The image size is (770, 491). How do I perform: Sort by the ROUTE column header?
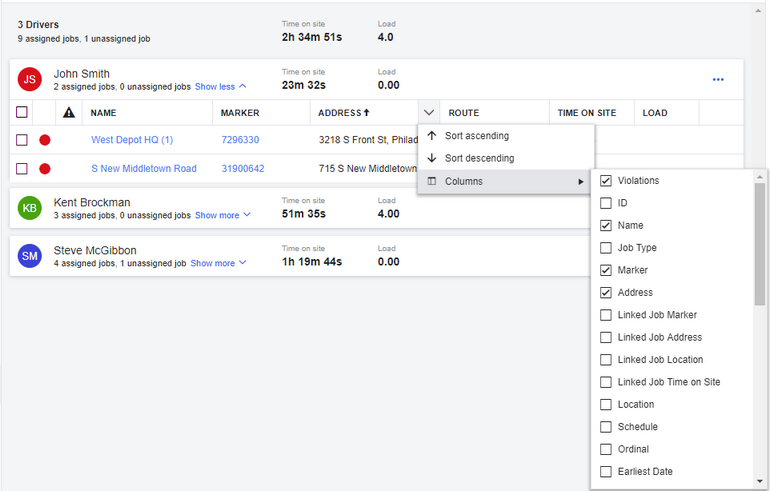click(x=464, y=113)
